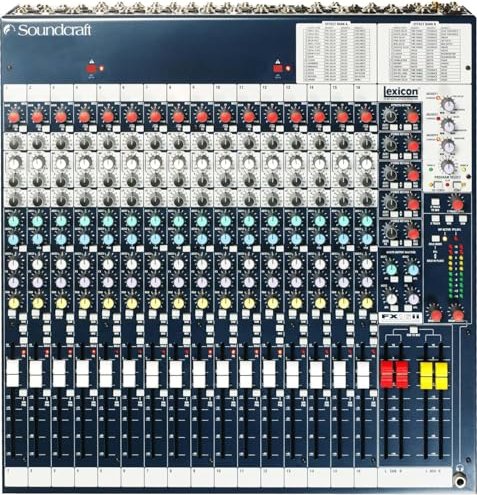Toggle right phantom power switch
Screen dimensions: 477x495
click(278, 69)
